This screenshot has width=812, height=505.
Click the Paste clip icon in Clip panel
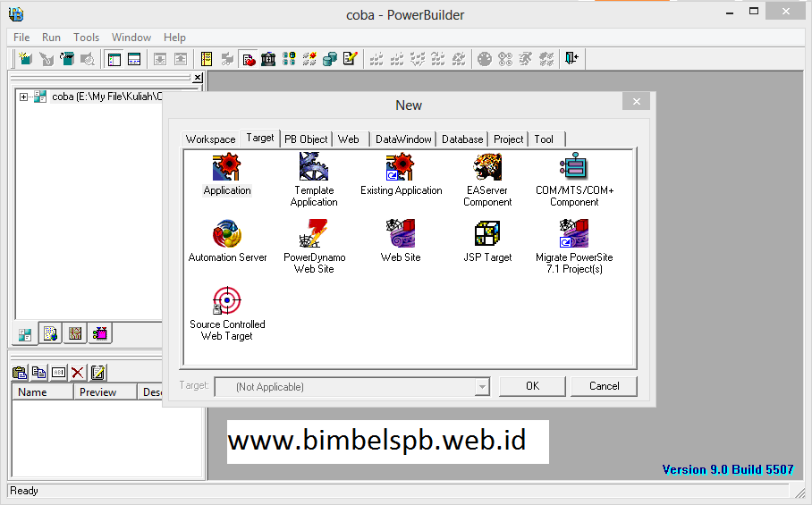pos(20,373)
